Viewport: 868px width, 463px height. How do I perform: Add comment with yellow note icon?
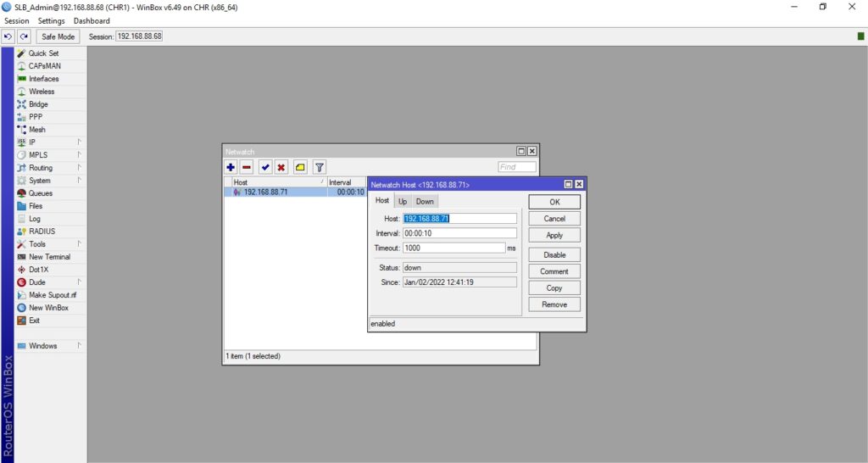click(300, 167)
